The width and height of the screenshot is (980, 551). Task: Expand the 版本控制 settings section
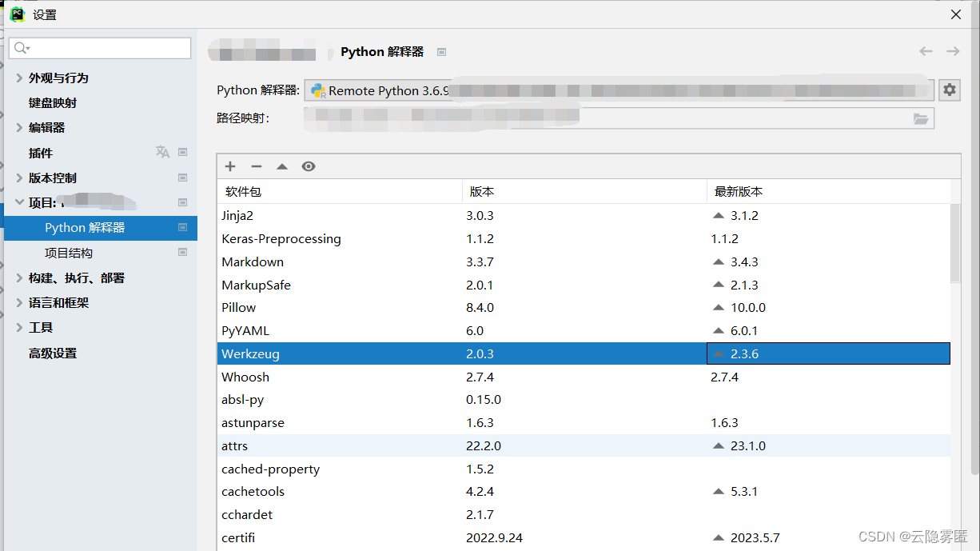tap(20, 178)
